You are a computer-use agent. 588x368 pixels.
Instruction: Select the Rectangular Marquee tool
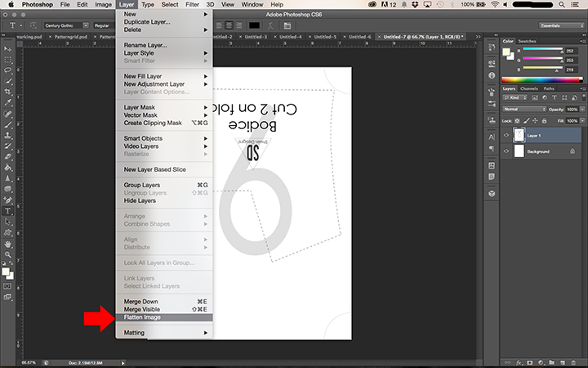(7, 60)
